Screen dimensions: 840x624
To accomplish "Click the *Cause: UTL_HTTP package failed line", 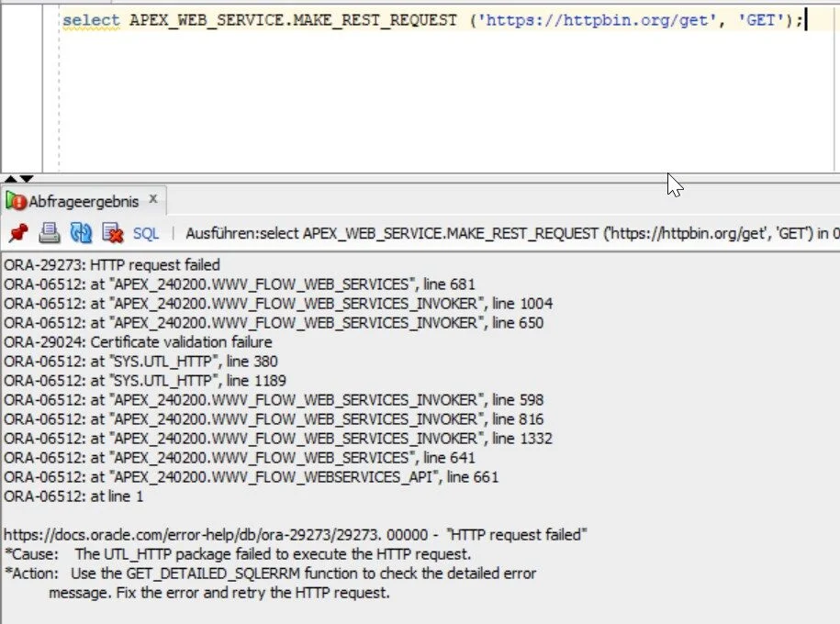I will (238, 554).
